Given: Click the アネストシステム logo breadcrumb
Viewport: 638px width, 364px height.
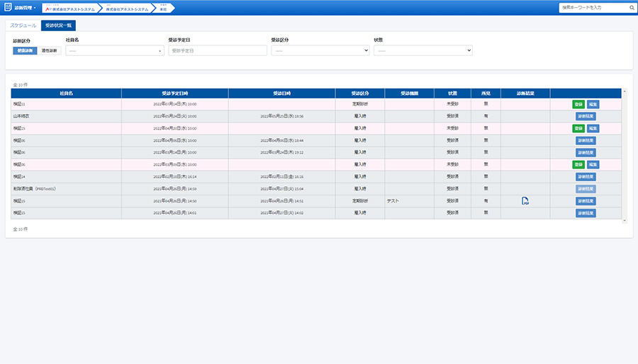Looking at the screenshot, I should [69, 8].
